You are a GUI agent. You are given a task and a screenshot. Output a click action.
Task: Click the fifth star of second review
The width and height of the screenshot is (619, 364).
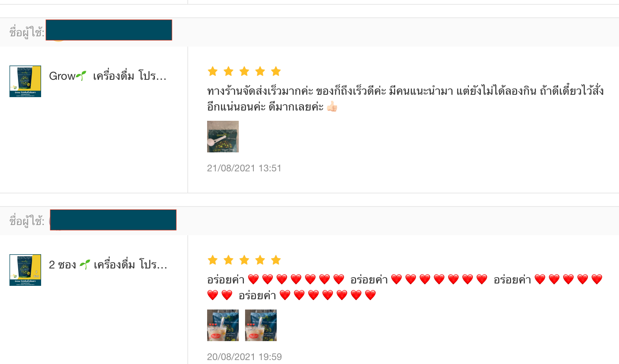276,260
